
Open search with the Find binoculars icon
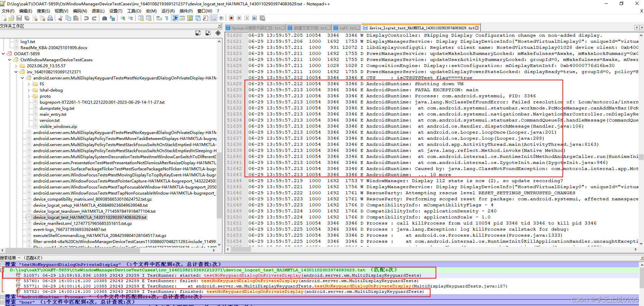(x=104, y=18)
